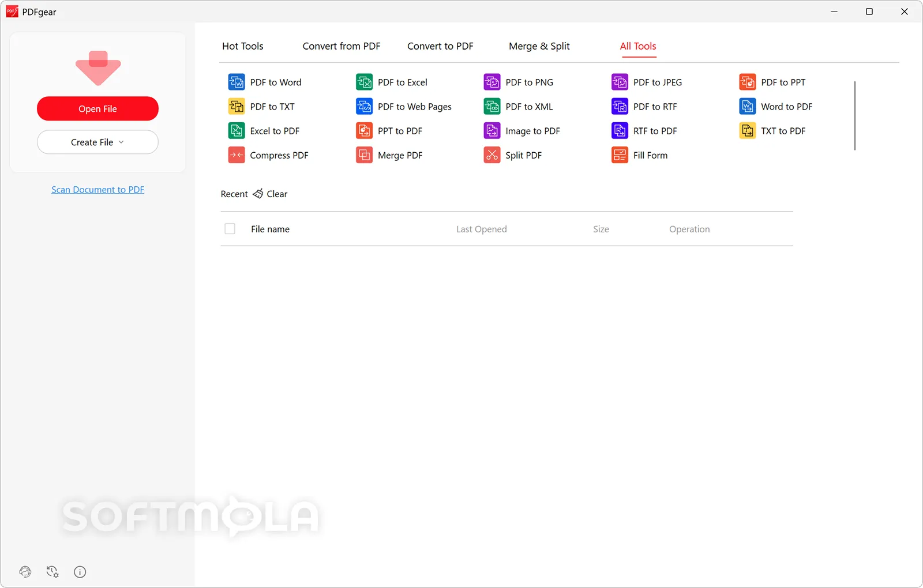Open the Convert from PDF tab
923x588 pixels.
tap(342, 46)
